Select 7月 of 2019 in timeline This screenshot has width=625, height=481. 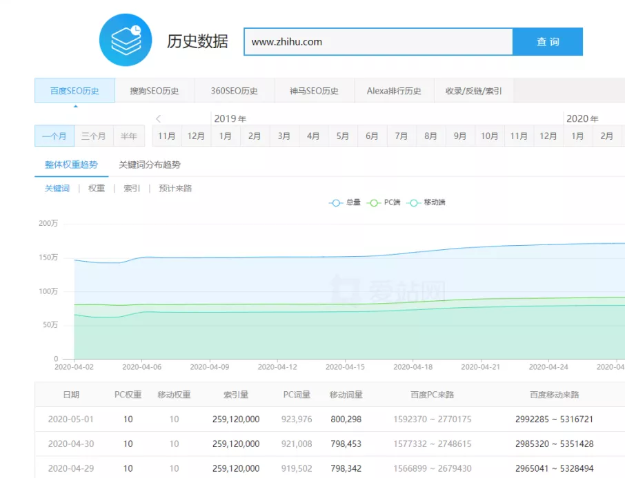pos(401,136)
